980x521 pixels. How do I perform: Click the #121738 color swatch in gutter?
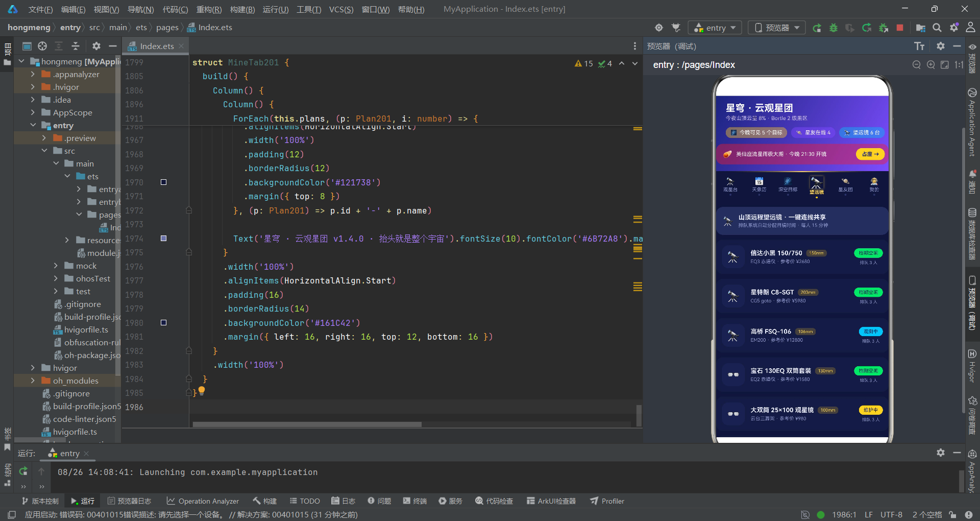(x=163, y=182)
